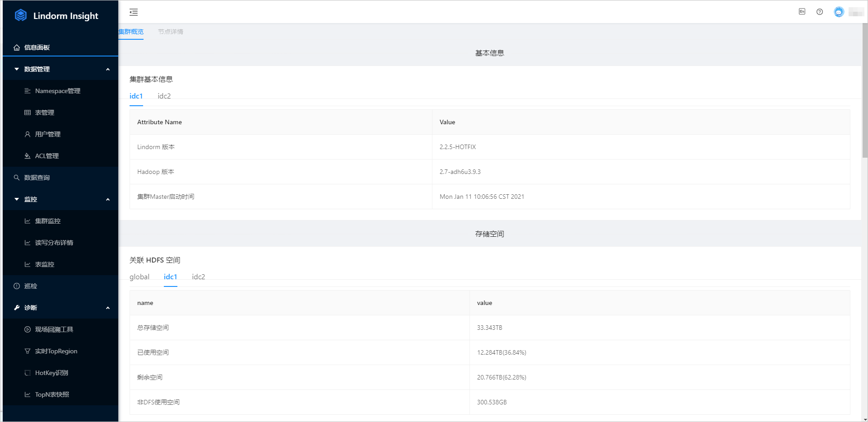The width and height of the screenshot is (868, 422).
Task: Click the filter icon beside 实时TopRegion
Action: click(28, 351)
